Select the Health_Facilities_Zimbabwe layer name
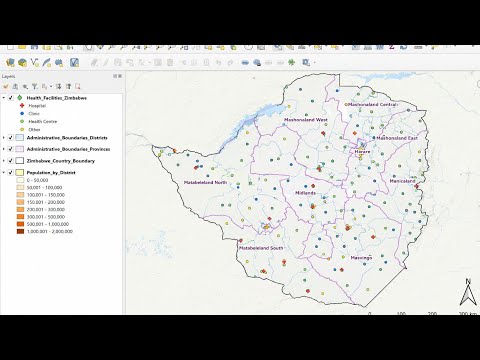The width and height of the screenshot is (480, 360). [57, 98]
